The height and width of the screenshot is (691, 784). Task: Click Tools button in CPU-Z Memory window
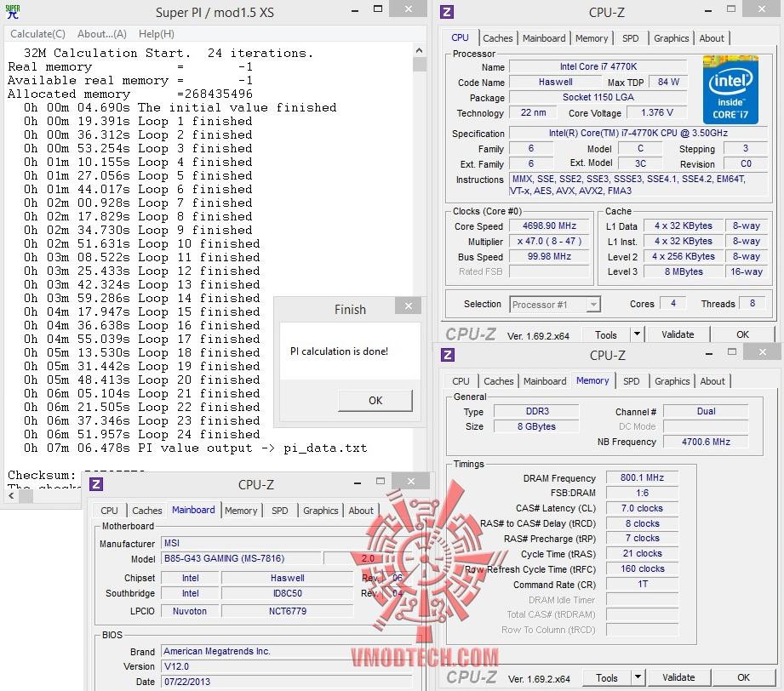tap(607, 678)
